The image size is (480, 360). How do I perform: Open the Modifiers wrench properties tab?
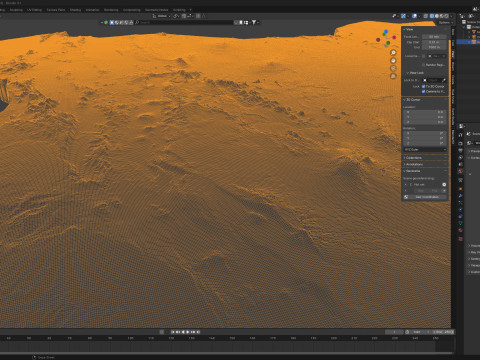pyautogui.click(x=460, y=196)
